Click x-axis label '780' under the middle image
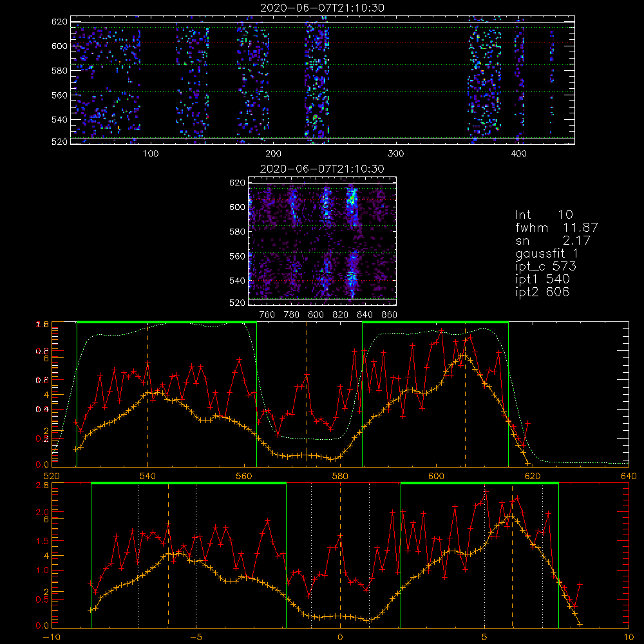 click(292, 315)
